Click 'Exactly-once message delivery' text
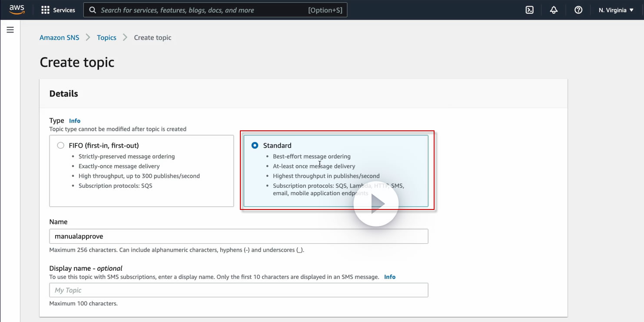The width and height of the screenshot is (644, 322). pyautogui.click(x=119, y=166)
